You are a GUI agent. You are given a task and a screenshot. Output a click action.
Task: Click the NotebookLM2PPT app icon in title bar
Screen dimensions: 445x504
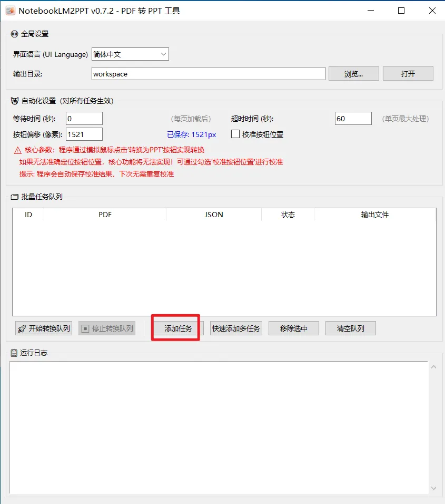[11, 11]
